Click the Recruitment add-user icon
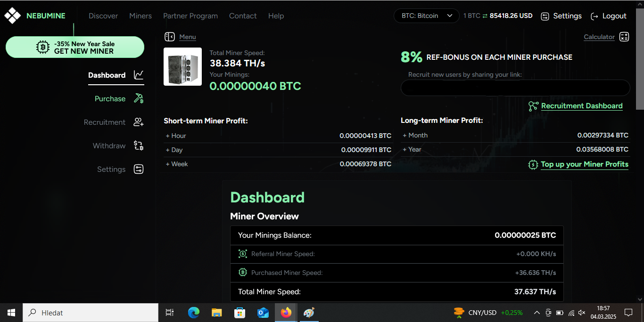The width and height of the screenshot is (644, 322). coord(139,122)
